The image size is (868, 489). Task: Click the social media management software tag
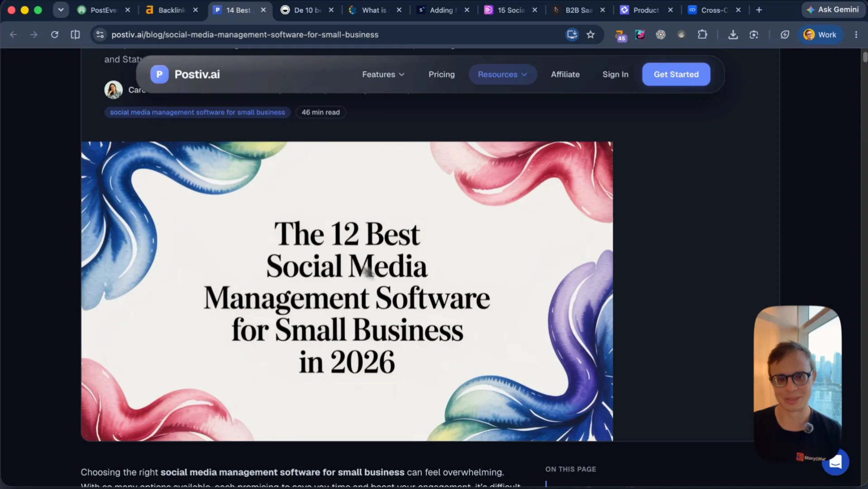coord(197,112)
